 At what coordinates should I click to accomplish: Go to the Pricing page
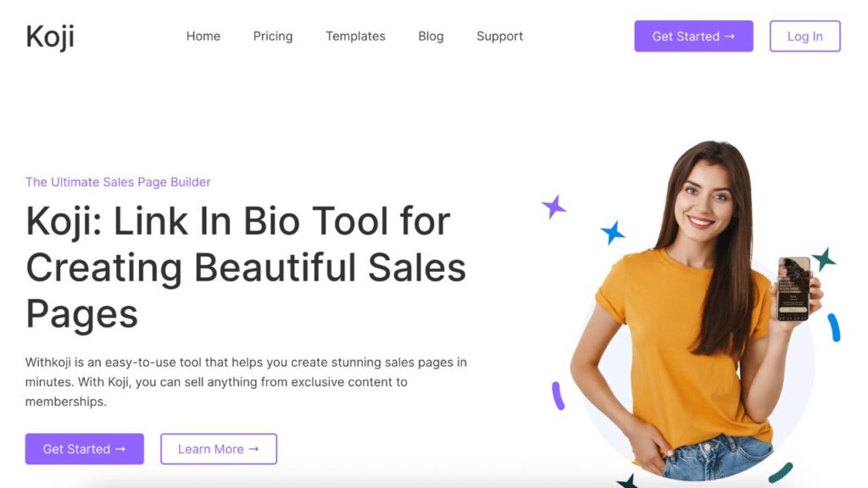[273, 36]
